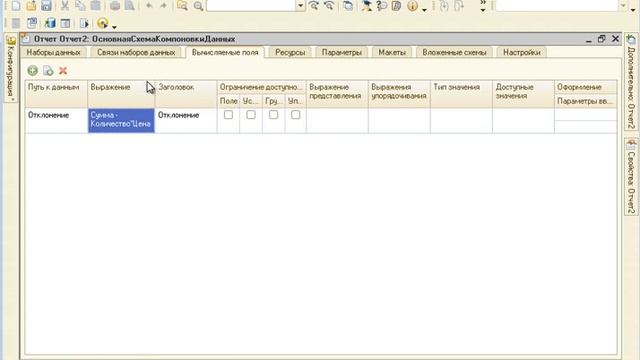Image resolution: width=640 pixels, height=360 pixels.
Task: Open the Свойства: Отчет2 side panel
Action: pyautogui.click(x=631, y=177)
